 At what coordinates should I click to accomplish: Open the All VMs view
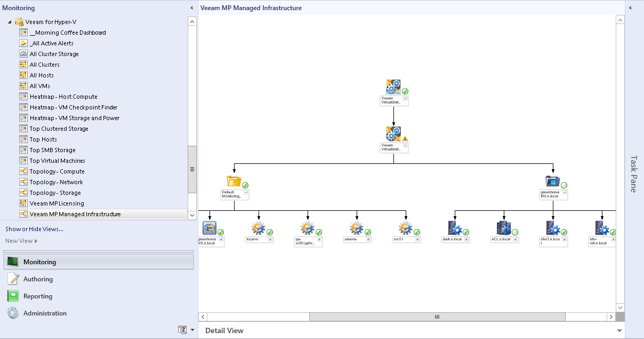40,86
